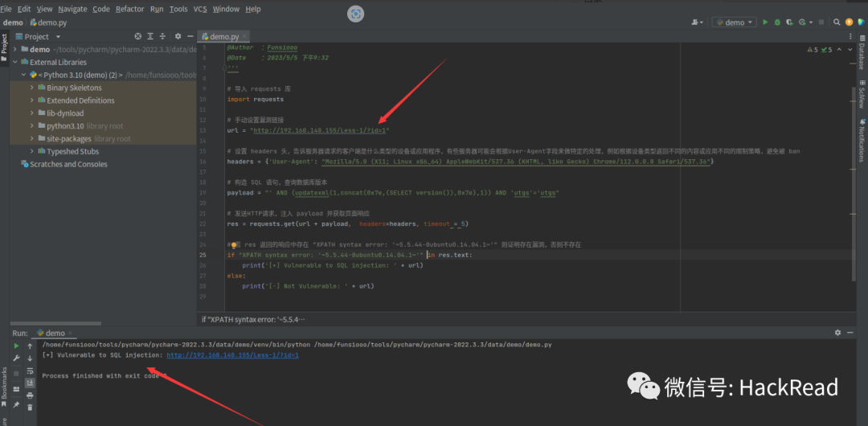868x426 pixels.
Task: Clear Run output with trash icon
Action: click(x=30, y=408)
